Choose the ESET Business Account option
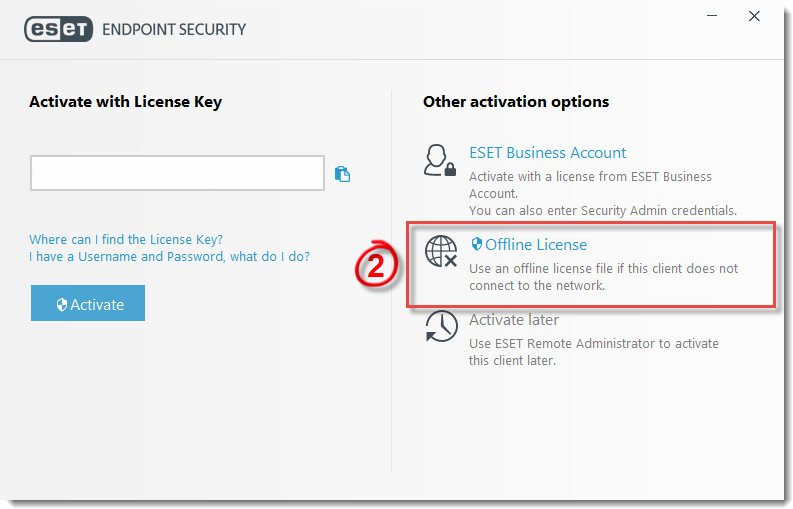The height and width of the screenshot is (509, 793). (x=547, y=153)
